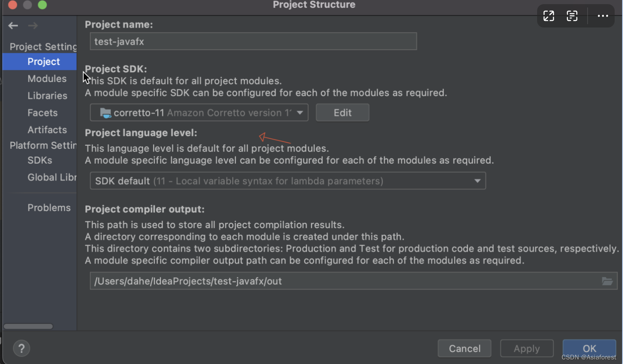Select Facets in the sidebar
Screen dimensions: 623x364
click(43, 112)
